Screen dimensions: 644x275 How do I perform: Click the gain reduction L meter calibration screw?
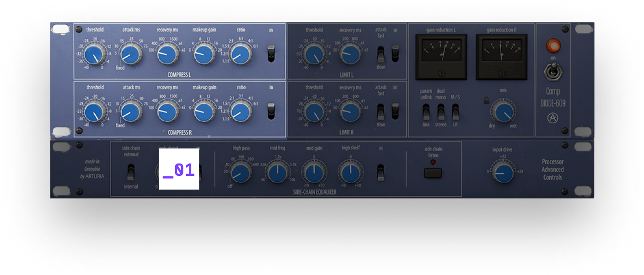pos(442,74)
